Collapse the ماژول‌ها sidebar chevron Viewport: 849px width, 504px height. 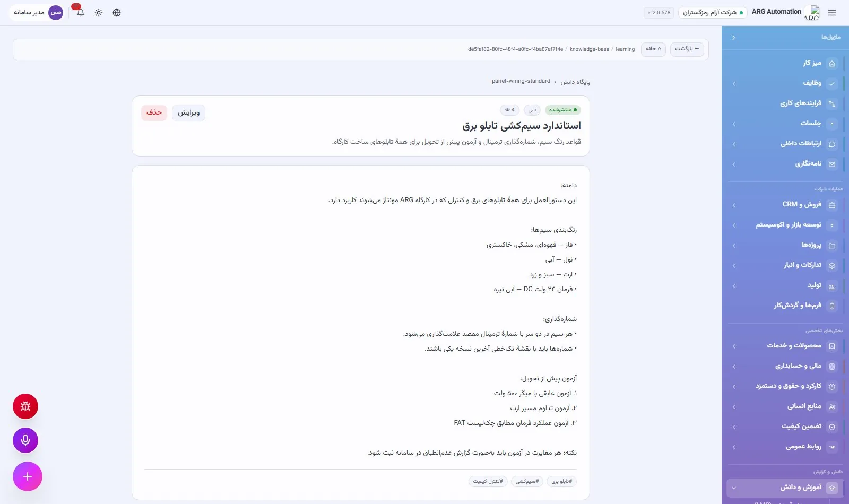(733, 38)
